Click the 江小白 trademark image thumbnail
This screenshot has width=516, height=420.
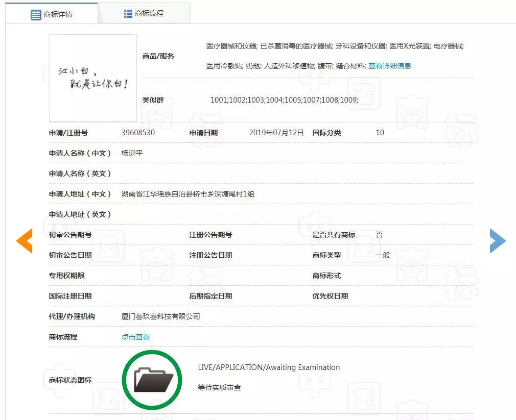[x=93, y=78]
